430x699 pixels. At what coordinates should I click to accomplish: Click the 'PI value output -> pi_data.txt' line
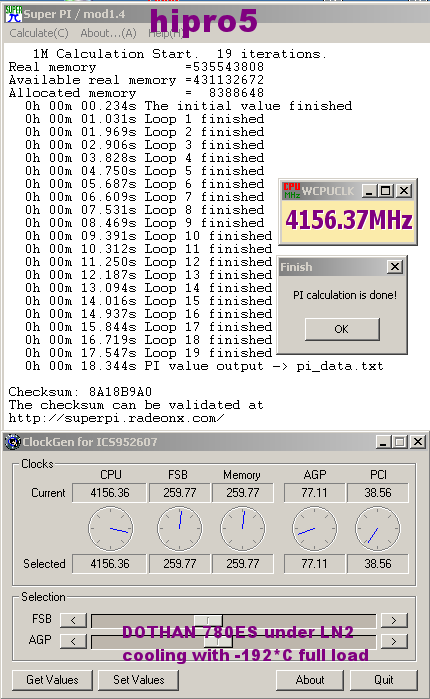(x=204, y=366)
